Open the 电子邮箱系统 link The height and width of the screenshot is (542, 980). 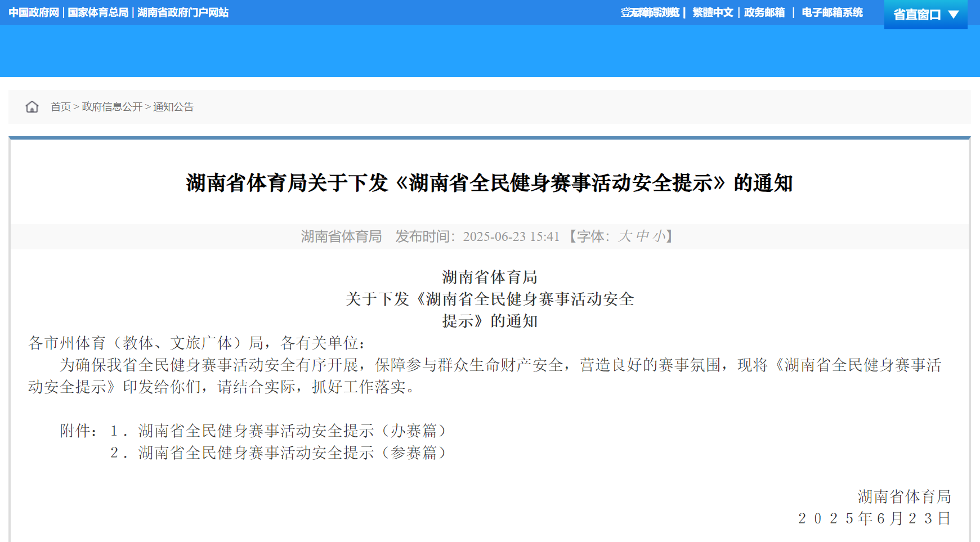(x=832, y=12)
